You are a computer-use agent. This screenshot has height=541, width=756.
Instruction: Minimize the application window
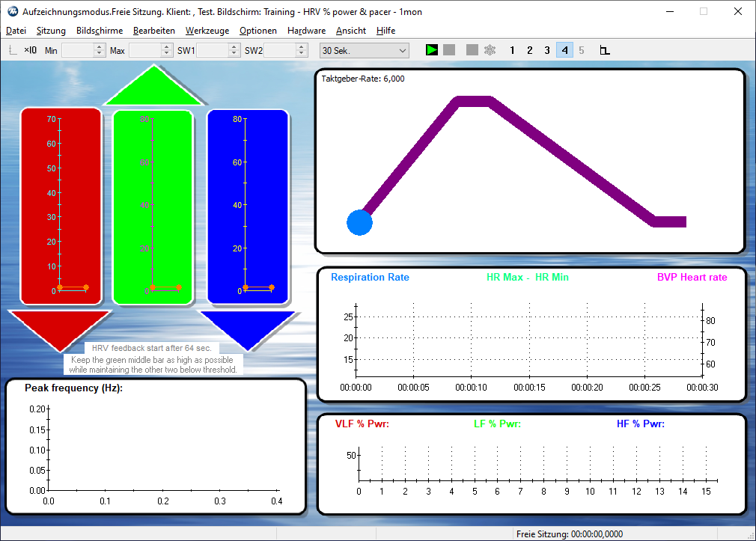pos(670,11)
